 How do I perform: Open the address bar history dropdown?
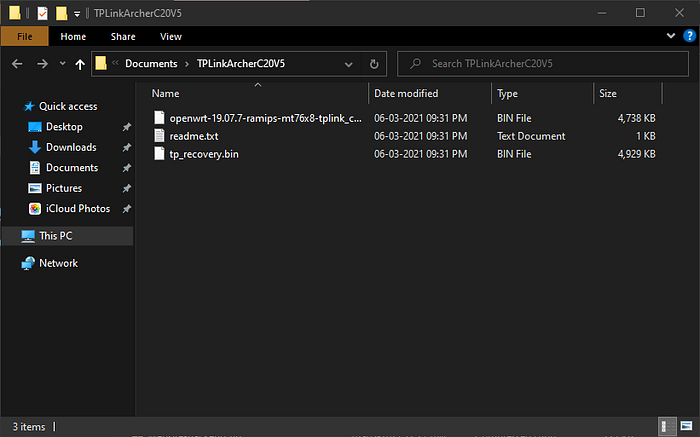[x=349, y=64]
